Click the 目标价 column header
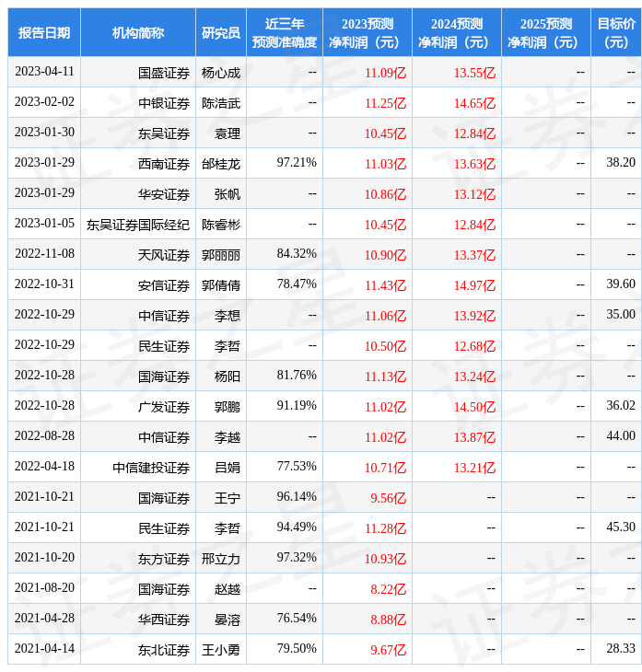Image resolution: width=642 pixels, height=672 pixels. [x=616, y=33]
